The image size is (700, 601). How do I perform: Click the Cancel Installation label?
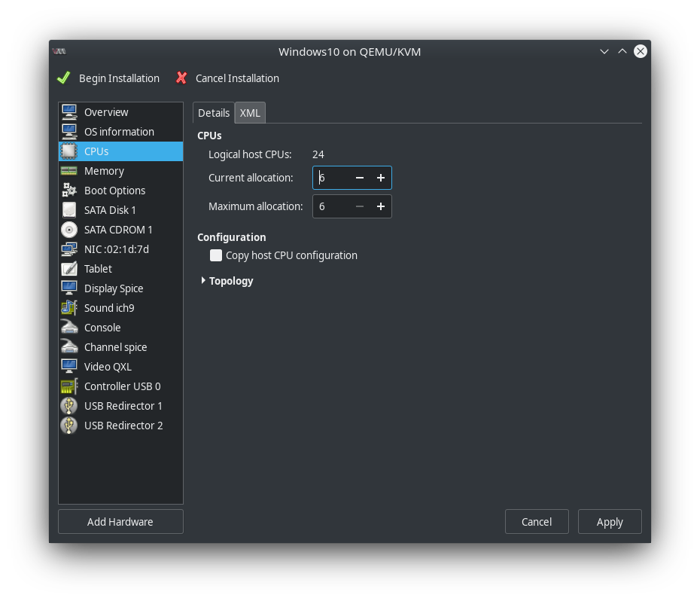pyautogui.click(x=237, y=78)
